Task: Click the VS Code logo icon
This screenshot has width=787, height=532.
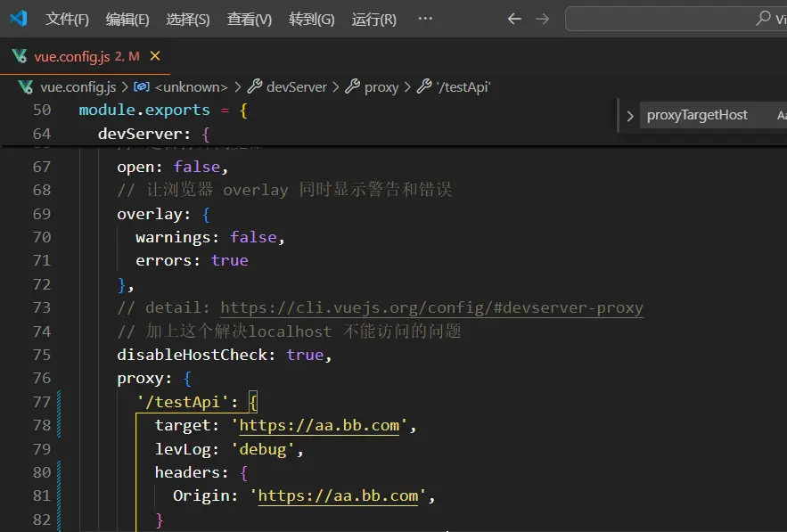Action: coord(18,18)
